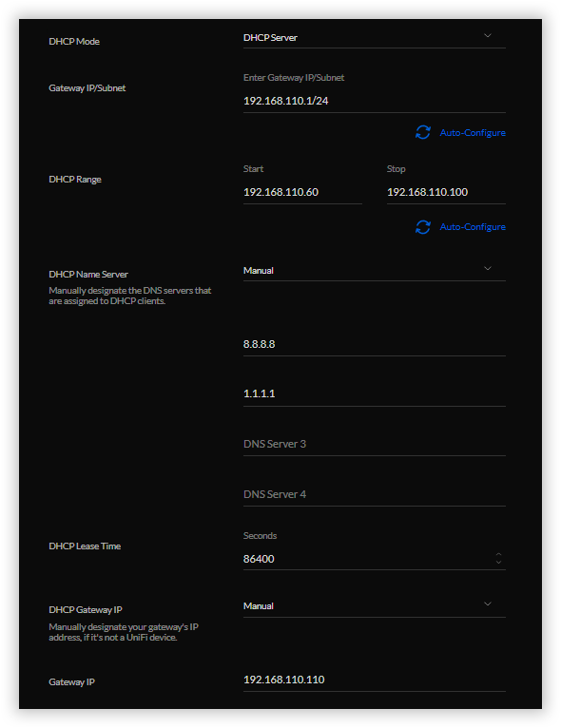This screenshot has width=561, height=728.
Task: Click the DHCP range Auto-Configure refresh icon
Action: click(422, 227)
